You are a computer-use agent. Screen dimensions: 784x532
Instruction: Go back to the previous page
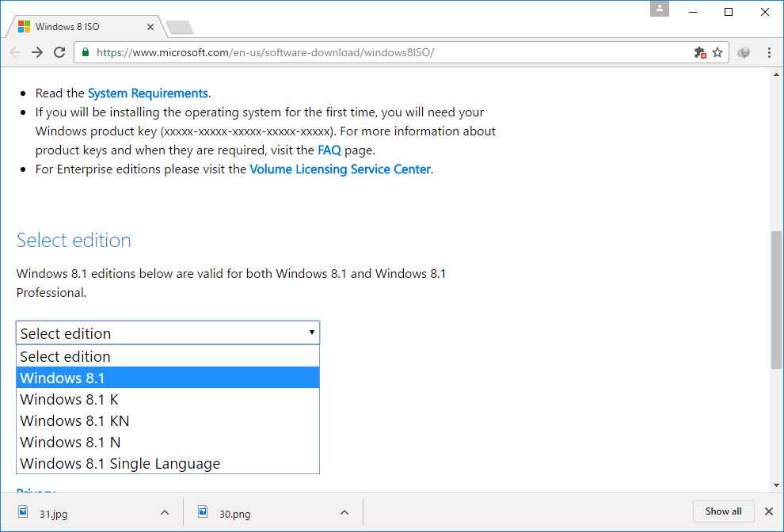(x=15, y=52)
